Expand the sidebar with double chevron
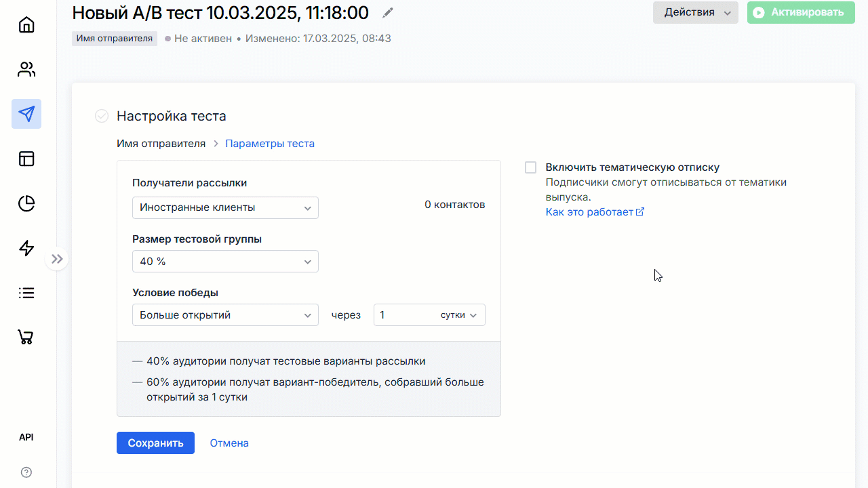 [57, 259]
